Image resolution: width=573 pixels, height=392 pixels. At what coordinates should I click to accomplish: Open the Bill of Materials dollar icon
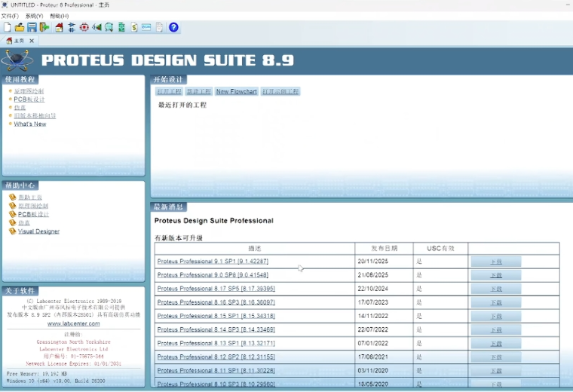click(x=134, y=28)
